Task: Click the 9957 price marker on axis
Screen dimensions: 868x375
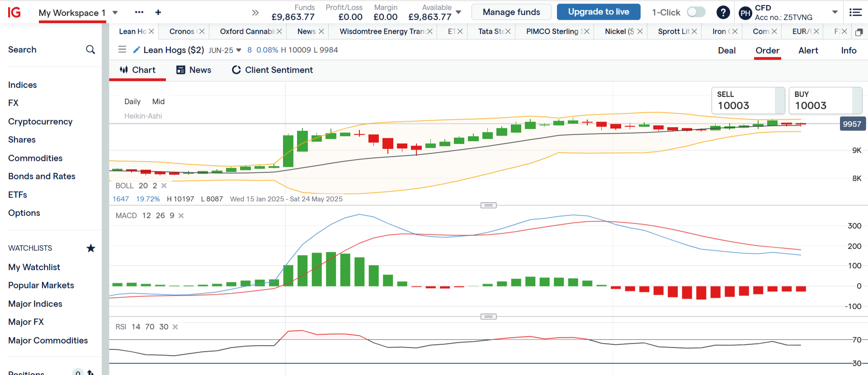Action: click(x=852, y=124)
